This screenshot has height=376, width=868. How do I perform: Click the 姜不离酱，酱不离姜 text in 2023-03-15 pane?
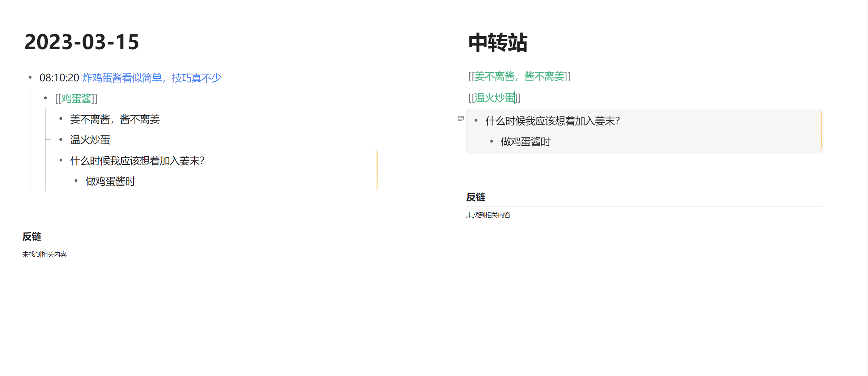(115, 119)
